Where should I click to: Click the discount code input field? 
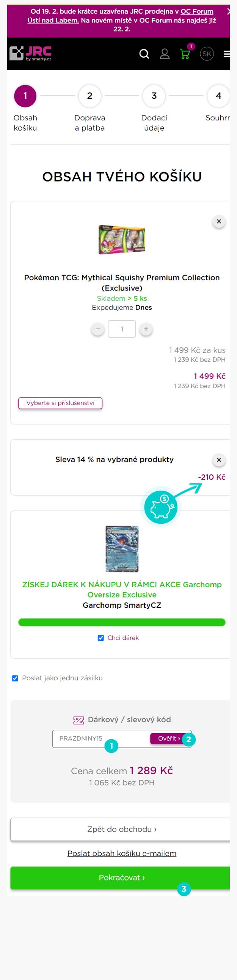click(x=101, y=739)
